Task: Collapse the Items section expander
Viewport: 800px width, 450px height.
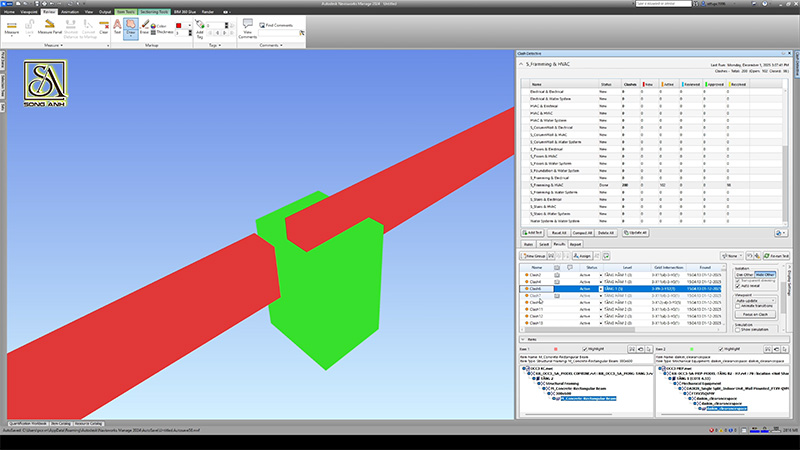Action: (523, 339)
